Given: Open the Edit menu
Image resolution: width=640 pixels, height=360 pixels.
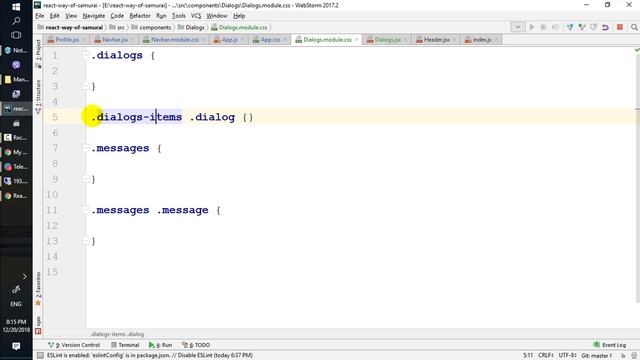Looking at the screenshot, I should 54,16.
